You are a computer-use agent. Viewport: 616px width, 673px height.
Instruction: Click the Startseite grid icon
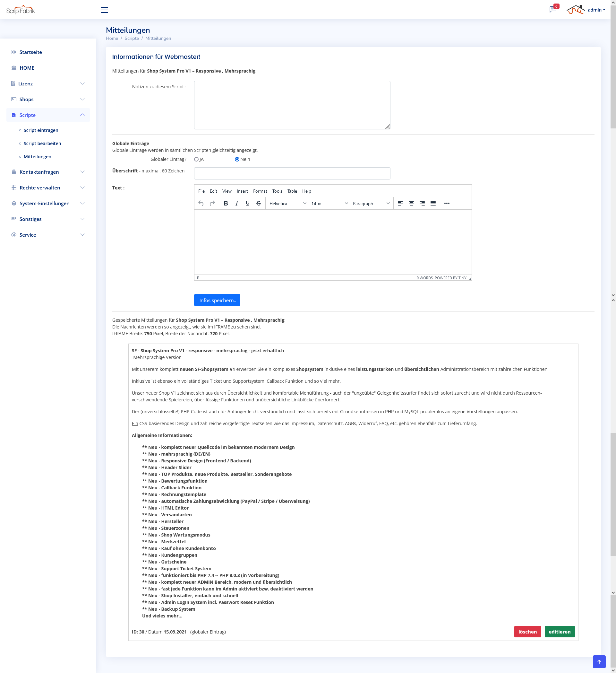pos(14,52)
